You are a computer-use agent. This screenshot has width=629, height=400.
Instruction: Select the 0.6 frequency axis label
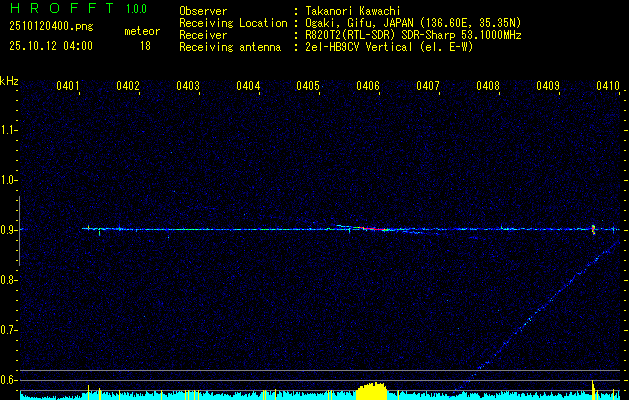click(9, 379)
